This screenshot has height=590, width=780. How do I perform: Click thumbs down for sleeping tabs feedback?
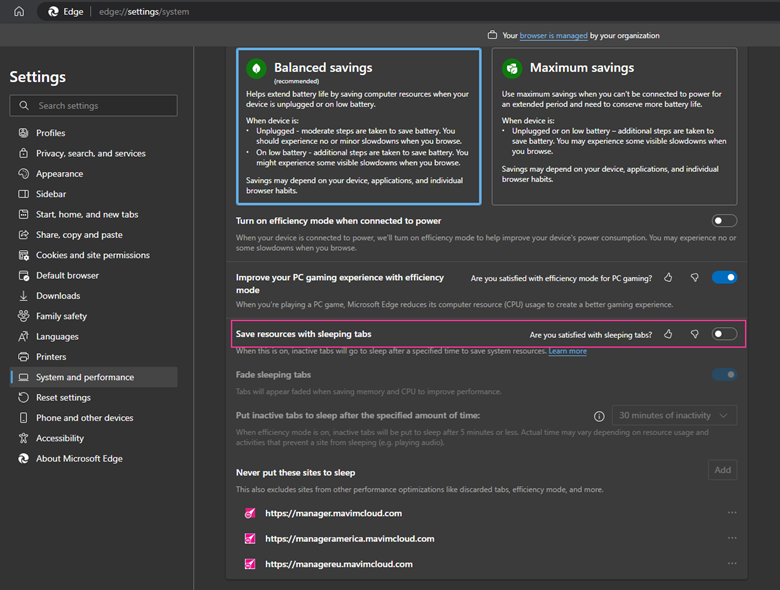click(694, 334)
